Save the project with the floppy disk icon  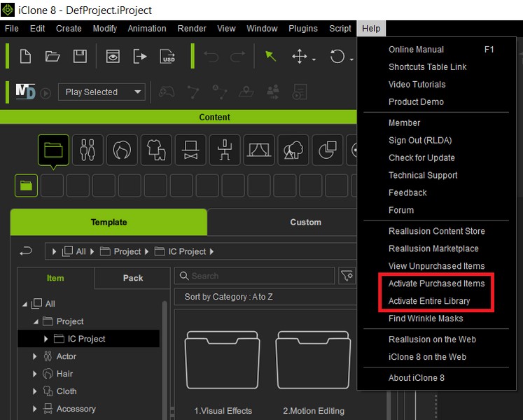click(80, 56)
